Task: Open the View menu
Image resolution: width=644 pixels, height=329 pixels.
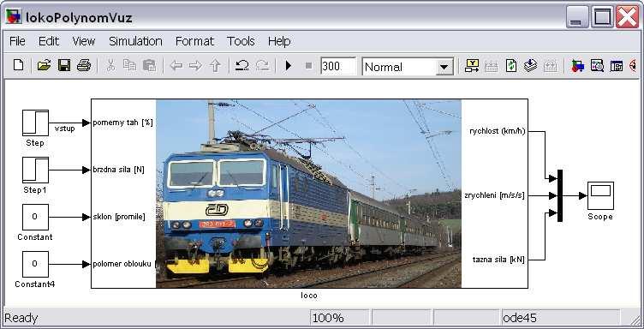Action: [84, 41]
